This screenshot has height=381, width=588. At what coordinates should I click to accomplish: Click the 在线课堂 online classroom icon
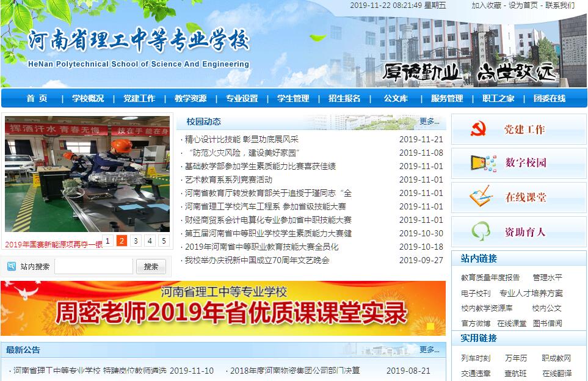coord(481,197)
